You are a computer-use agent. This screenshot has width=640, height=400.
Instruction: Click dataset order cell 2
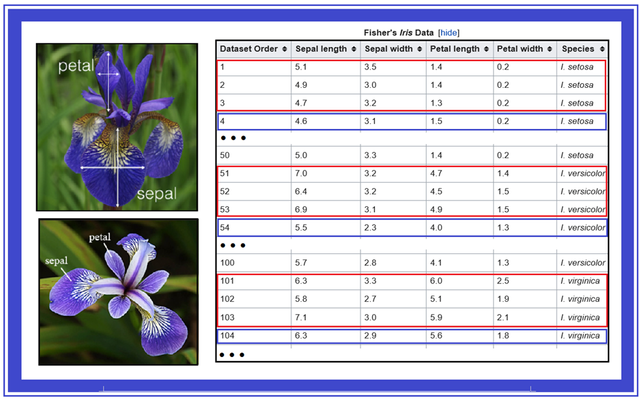[x=222, y=85]
